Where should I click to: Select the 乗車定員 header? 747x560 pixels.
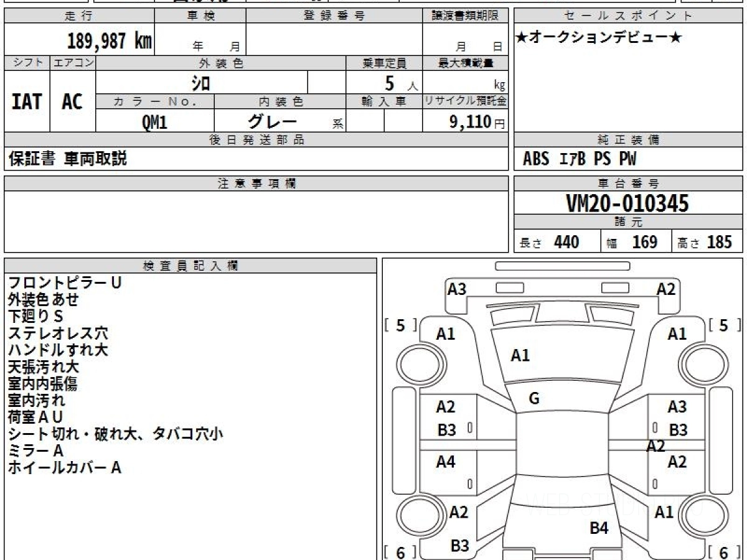click(384, 63)
